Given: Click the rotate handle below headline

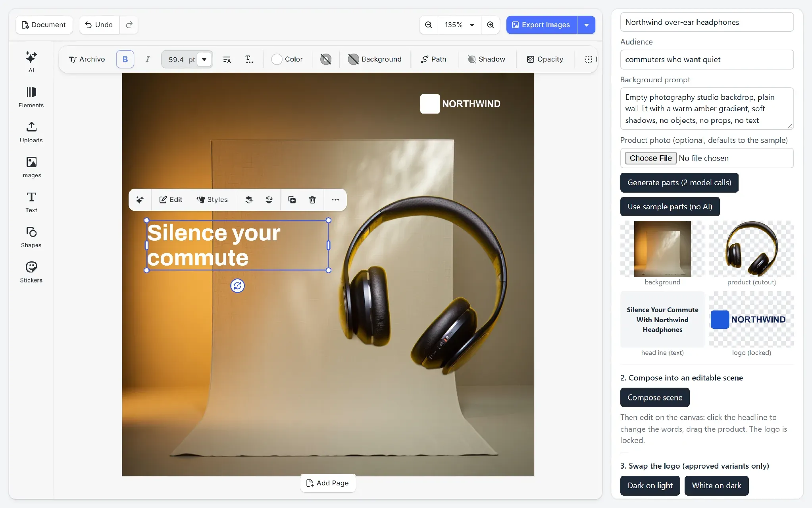Looking at the screenshot, I should 237,286.
